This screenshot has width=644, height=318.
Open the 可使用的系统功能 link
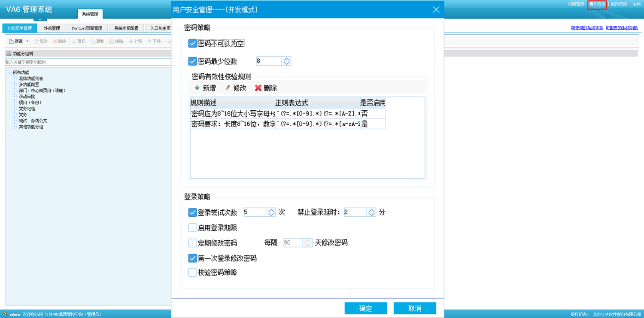coord(587,28)
